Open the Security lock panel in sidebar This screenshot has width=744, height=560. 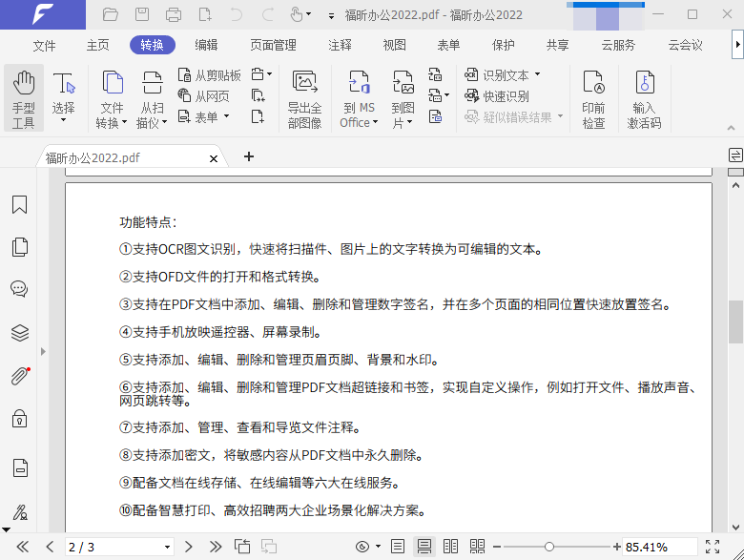click(x=19, y=419)
